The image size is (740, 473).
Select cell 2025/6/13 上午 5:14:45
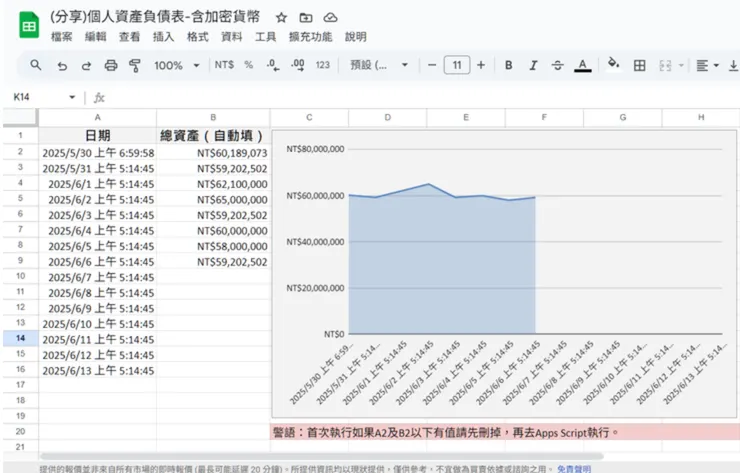97,371
